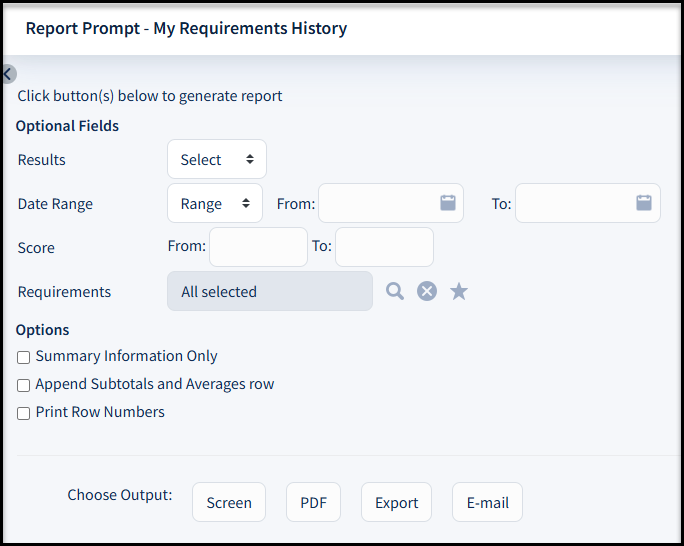Click the collapse arrow at top-left corner
The width and height of the screenshot is (684, 546).
click(x=8, y=73)
